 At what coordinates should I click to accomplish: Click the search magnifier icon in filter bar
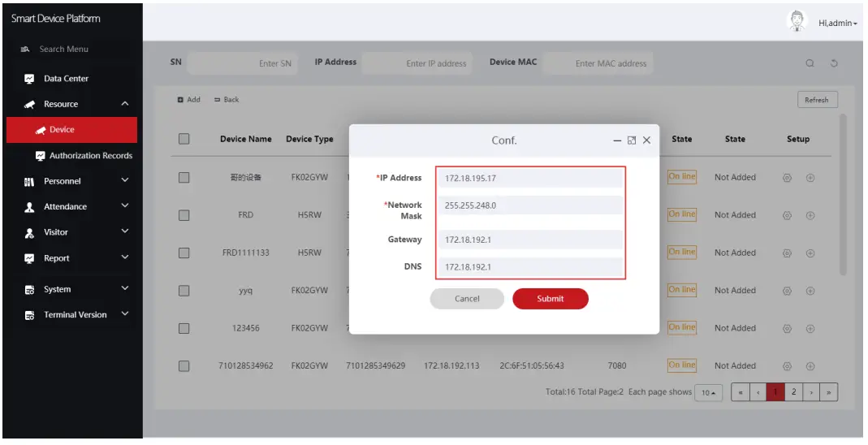pos(810,63)
